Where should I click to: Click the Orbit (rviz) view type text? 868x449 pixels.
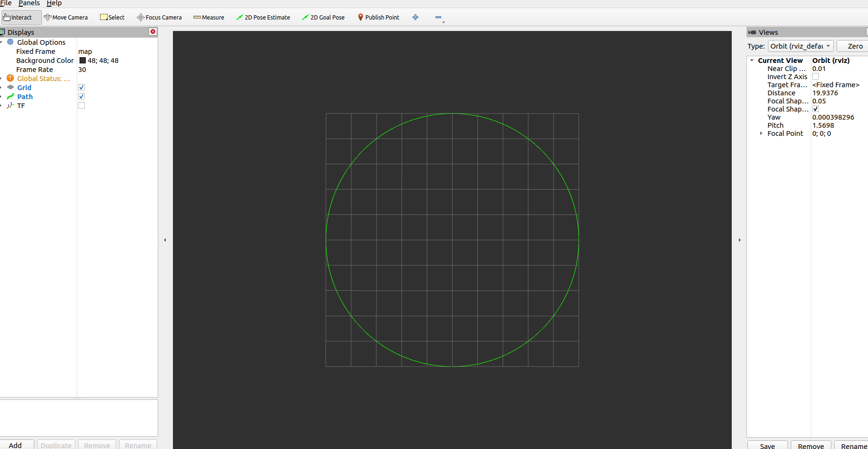tap(831, 60)
